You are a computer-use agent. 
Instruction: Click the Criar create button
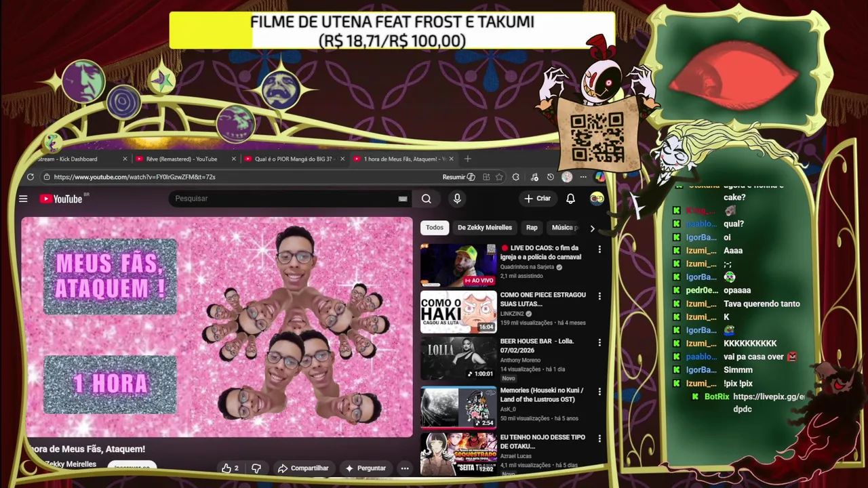click(537, 199)
